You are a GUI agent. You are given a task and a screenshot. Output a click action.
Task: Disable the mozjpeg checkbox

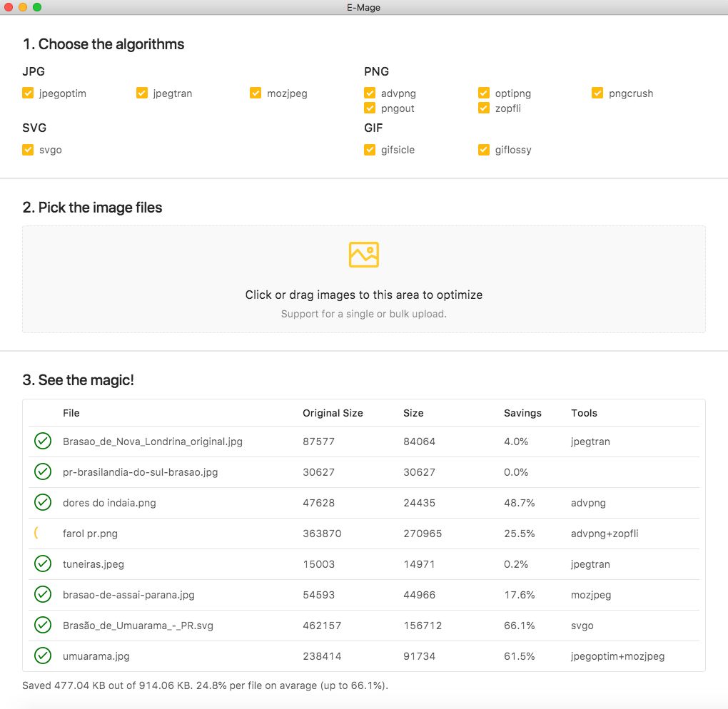click(256, 93)
